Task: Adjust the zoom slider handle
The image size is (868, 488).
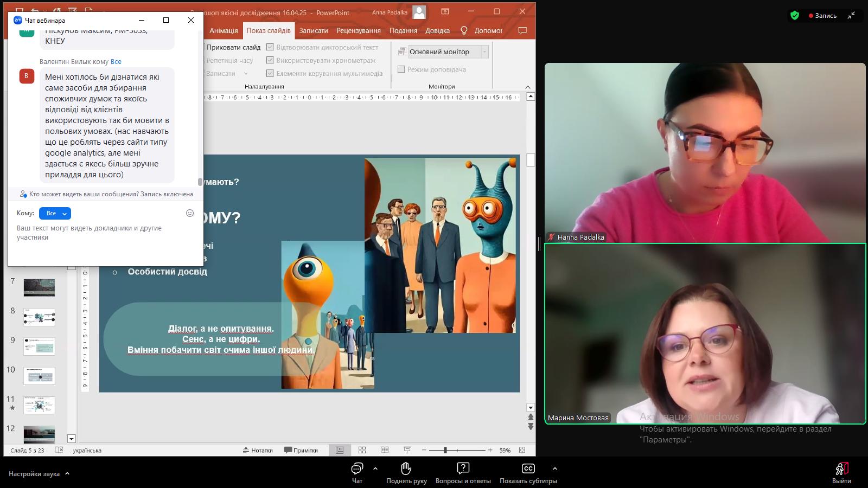Action: [445, 450]
